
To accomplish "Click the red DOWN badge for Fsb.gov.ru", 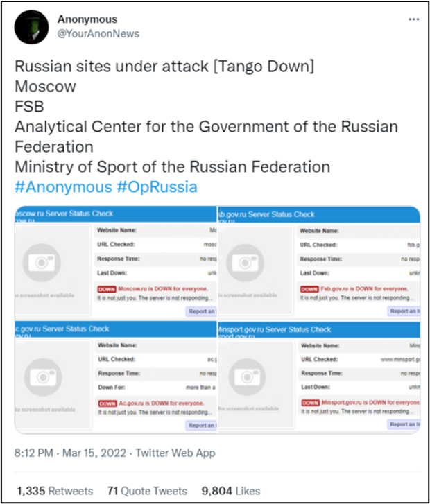I will [x=309, y=289].
